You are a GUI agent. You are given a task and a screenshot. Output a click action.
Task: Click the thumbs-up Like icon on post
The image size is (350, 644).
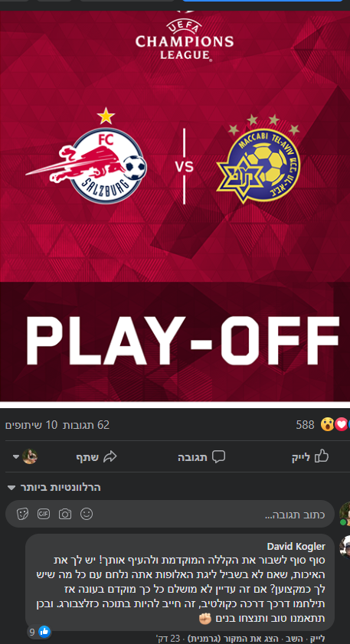coord(322,456)
